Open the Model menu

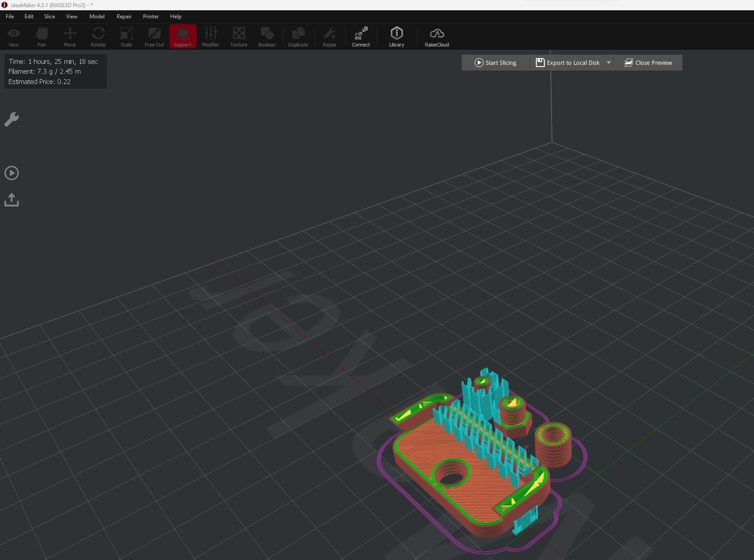pyautogui.click(x=97, y=17)
